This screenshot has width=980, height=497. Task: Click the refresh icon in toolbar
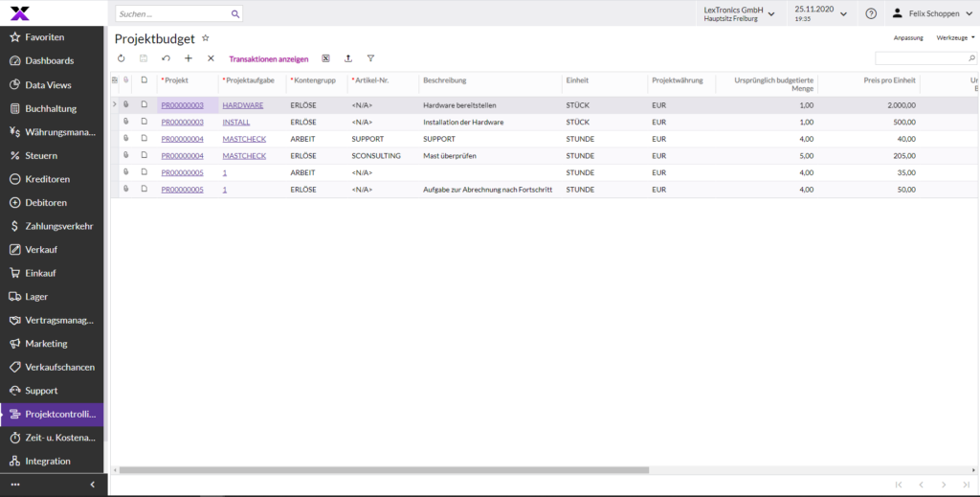[x=122, y=58]
